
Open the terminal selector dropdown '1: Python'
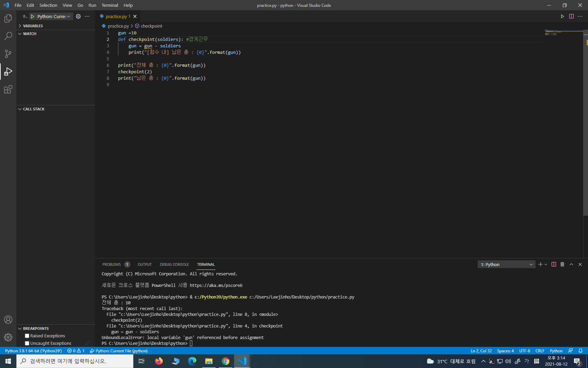pyautogui.click(x=506, y=264)
